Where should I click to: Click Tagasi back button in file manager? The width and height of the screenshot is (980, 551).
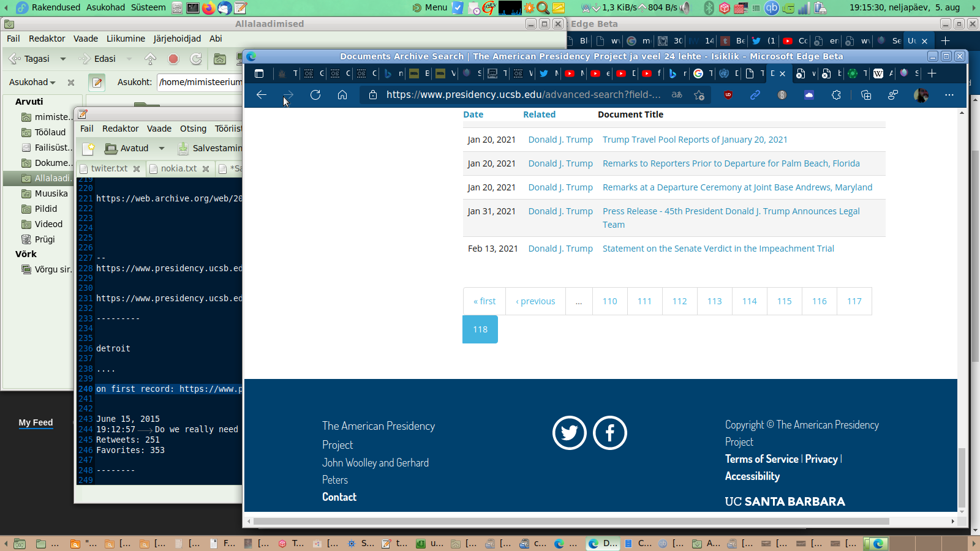click(x=30, y=59)
